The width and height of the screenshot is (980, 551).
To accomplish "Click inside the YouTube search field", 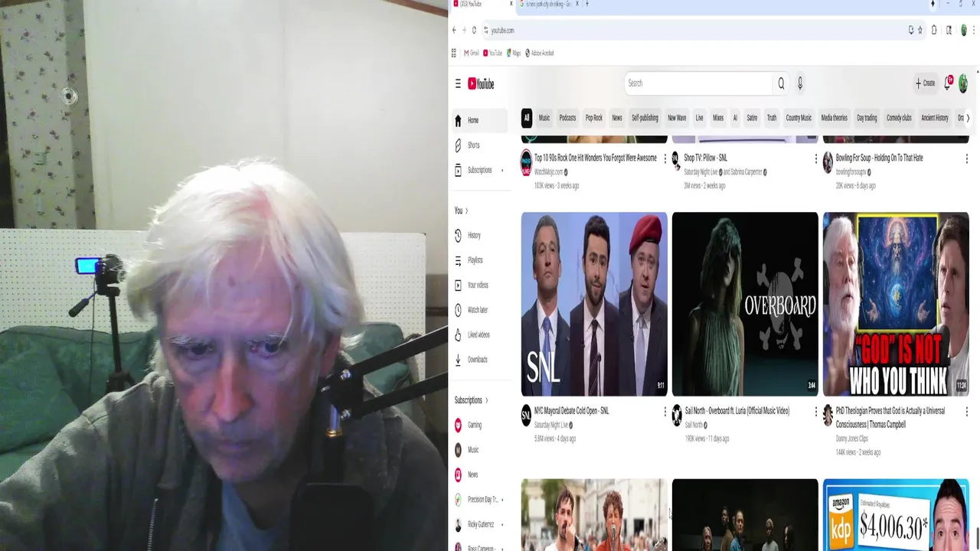I will click(x=698, y=83).
